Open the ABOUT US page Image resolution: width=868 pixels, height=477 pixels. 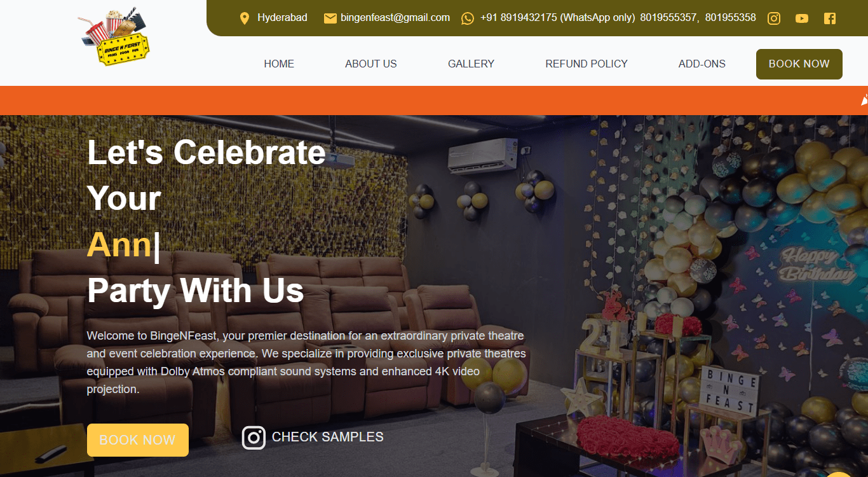(x=371, y=64)
